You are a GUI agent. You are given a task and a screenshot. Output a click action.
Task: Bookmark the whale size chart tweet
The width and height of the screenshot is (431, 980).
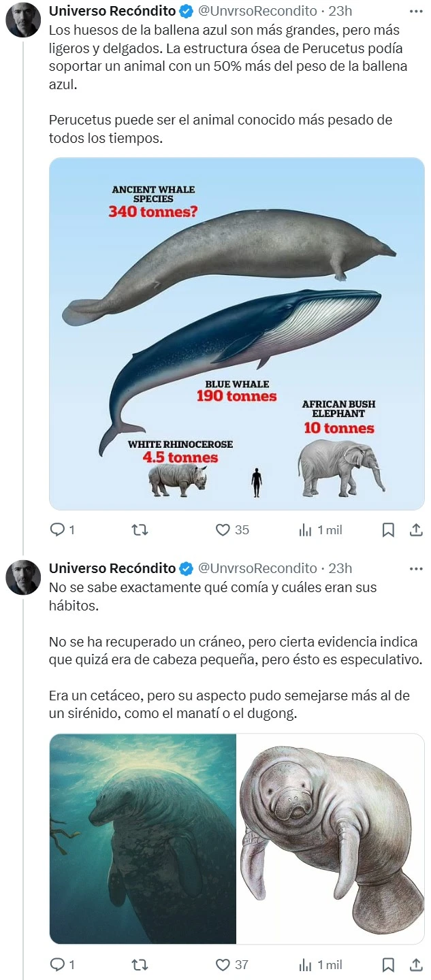(388, 529)
